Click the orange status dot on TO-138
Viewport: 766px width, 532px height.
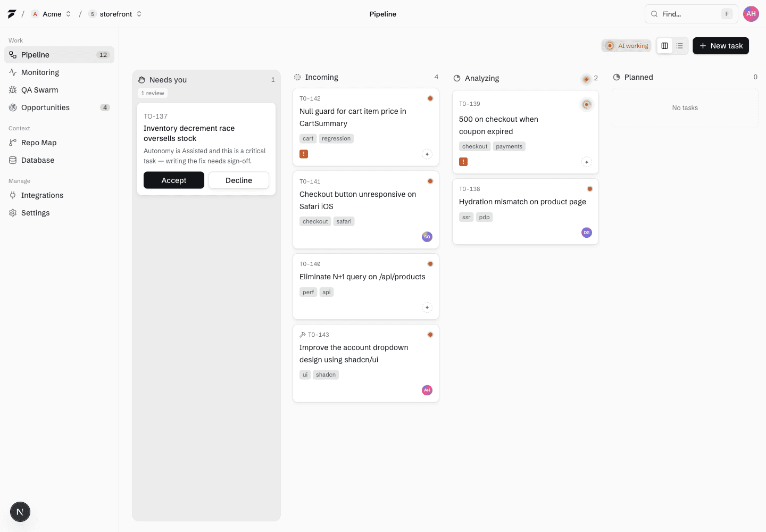click(590, 189)
